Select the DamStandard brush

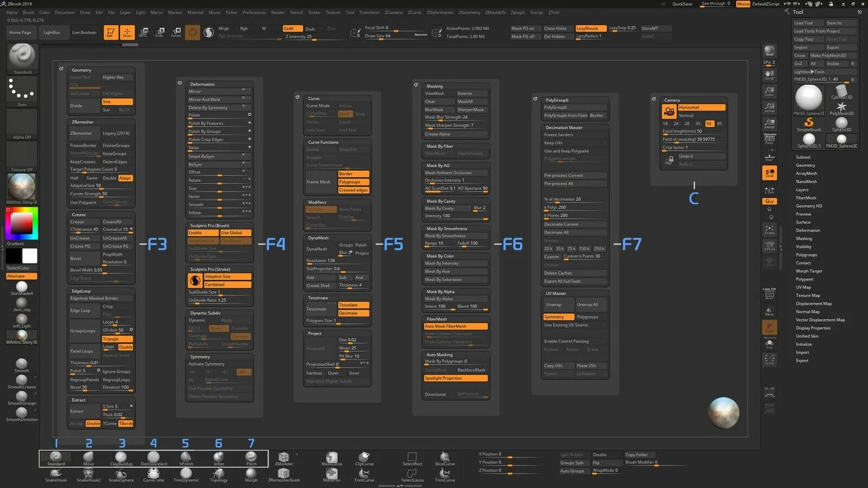click(x=154, y=459)
